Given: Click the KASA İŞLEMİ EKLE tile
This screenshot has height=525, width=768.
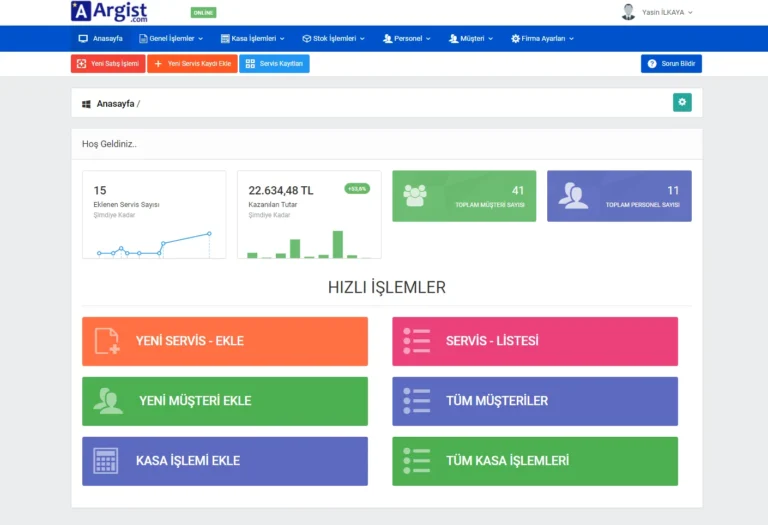Looking at the screenshot, I should tap(225, 461).
